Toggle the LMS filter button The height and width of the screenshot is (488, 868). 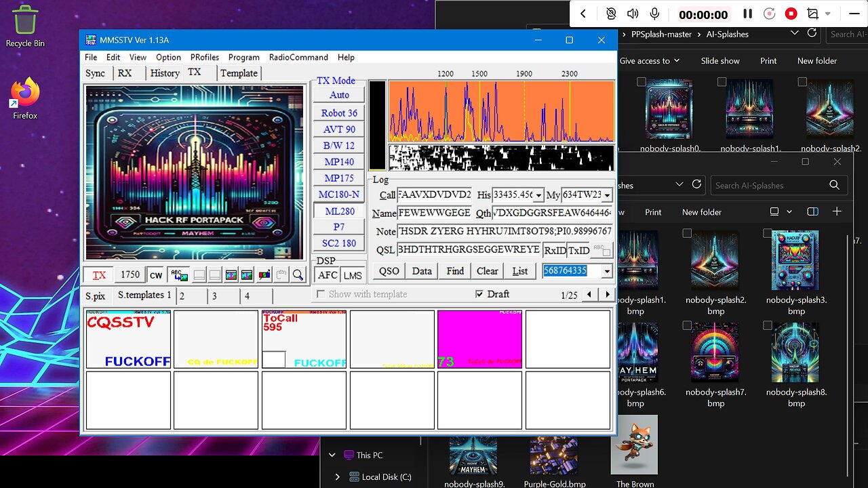click(353, 275)
